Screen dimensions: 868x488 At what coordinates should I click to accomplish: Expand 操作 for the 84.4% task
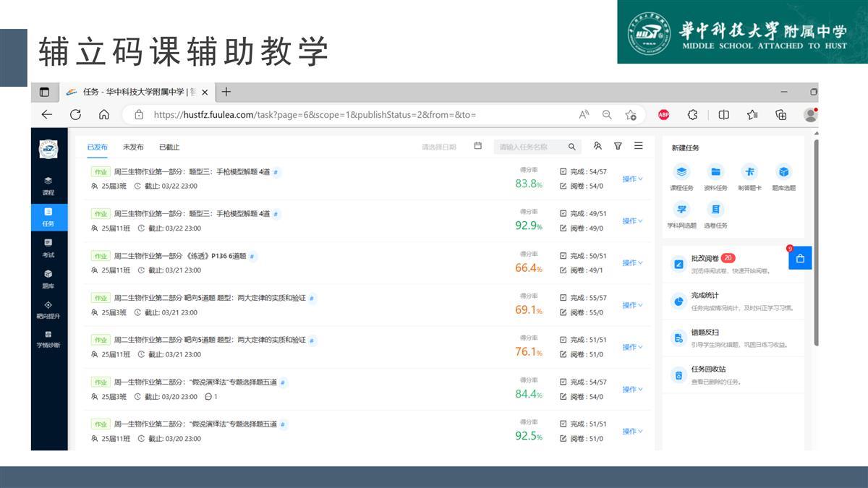pos(632,389)
